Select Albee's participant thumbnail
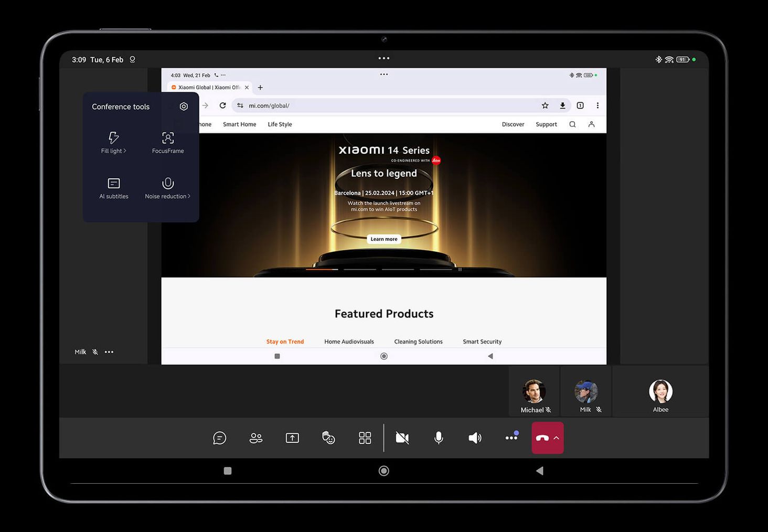 click(660, 396)
